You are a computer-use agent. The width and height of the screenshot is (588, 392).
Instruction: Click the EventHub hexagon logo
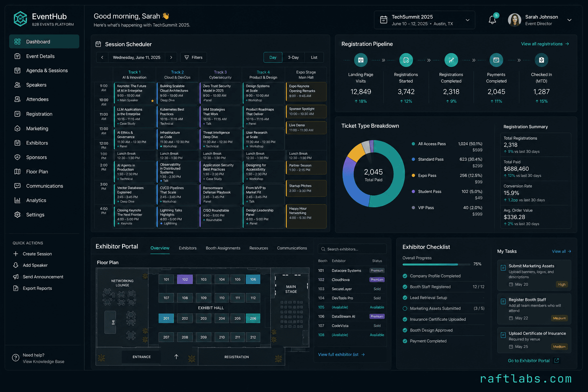tap(20, 19)
